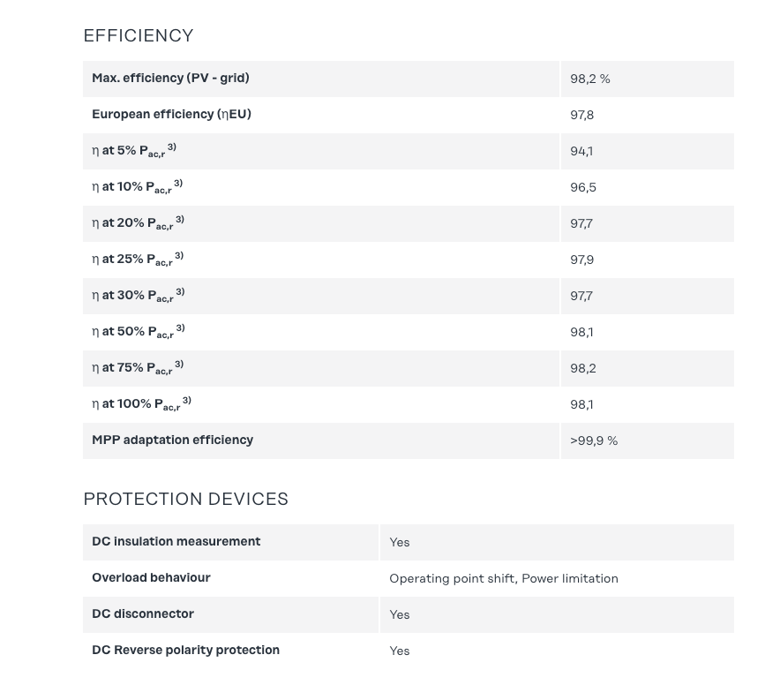Click the EFFICIENCY section heading
765x700 pixels.
(139, 36)
